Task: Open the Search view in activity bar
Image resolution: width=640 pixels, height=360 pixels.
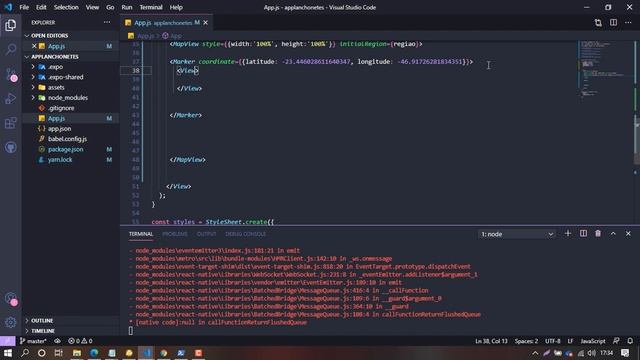Action: (x=11, y=50)
